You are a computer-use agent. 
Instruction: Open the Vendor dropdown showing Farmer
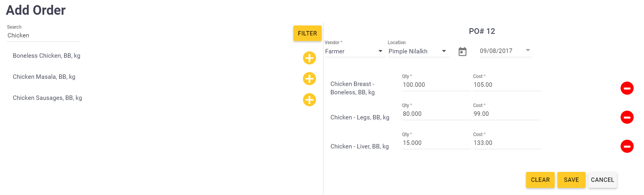point(355,51)
